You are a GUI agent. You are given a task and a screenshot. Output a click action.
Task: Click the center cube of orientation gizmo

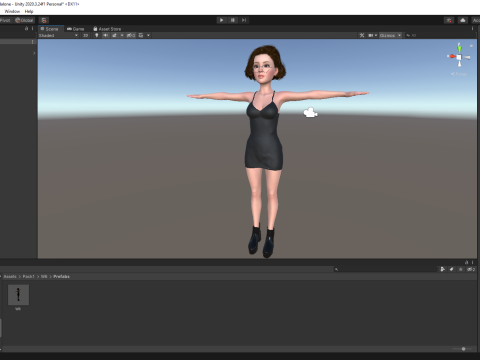459,57
